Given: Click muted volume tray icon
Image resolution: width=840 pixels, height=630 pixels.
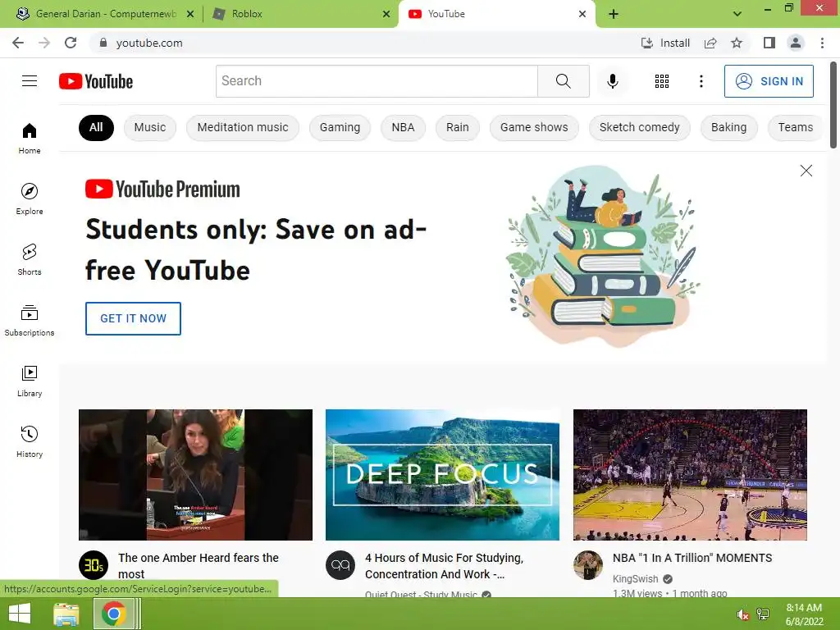Looking at the screenshot, I should [x=742, y=614].
